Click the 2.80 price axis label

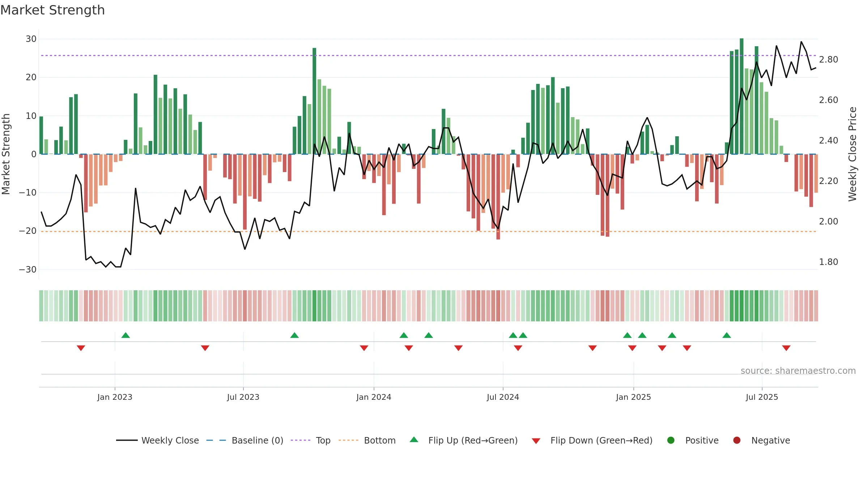tap(829, 60)
